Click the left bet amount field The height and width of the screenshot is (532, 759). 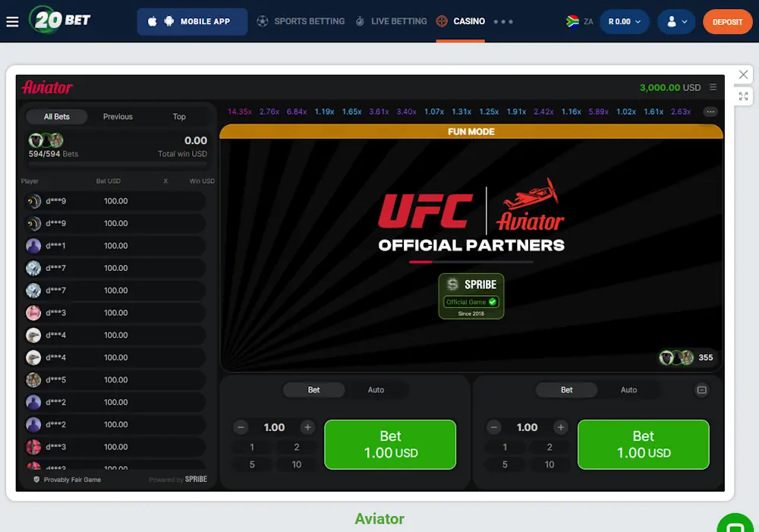click(274, 427)
